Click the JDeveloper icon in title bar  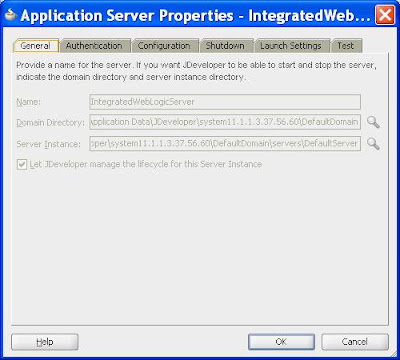point(11,16)
